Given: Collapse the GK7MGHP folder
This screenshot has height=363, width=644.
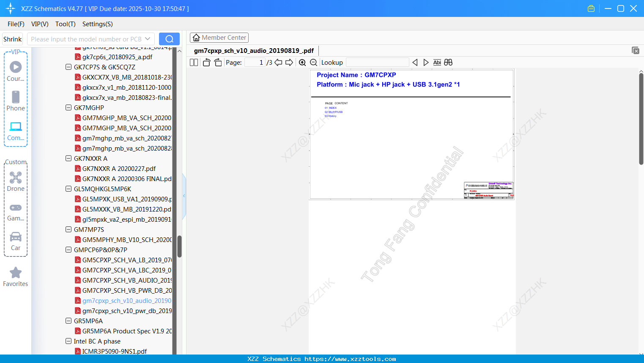Looking at the screenshot, I should point(69,107).
